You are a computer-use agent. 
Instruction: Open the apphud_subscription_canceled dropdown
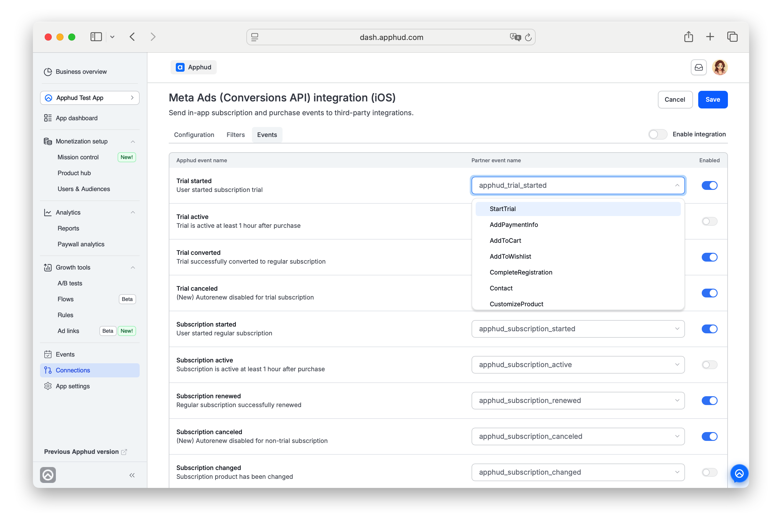click(x=578, y=436)
